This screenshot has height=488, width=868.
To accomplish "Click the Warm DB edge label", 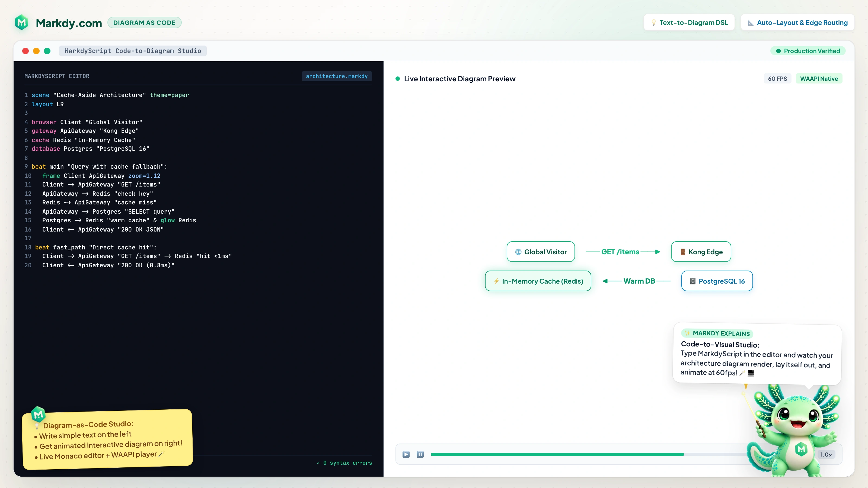I will click(639, 281).
